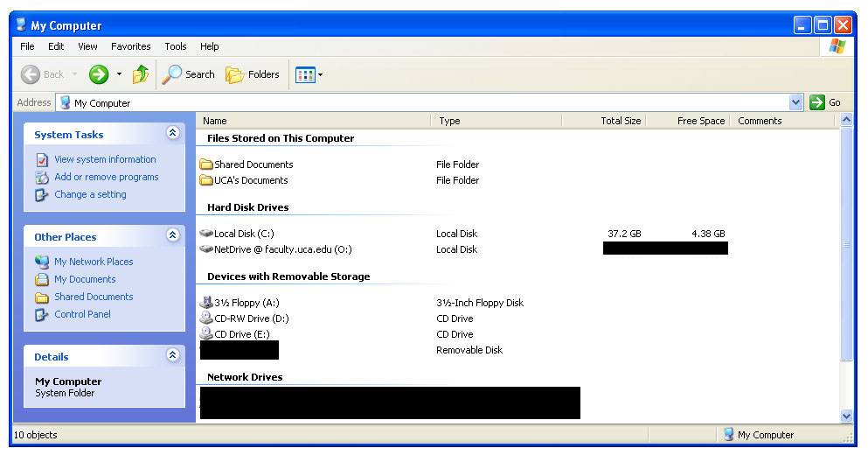Open the Edit menu

click(x=56, y=46)
